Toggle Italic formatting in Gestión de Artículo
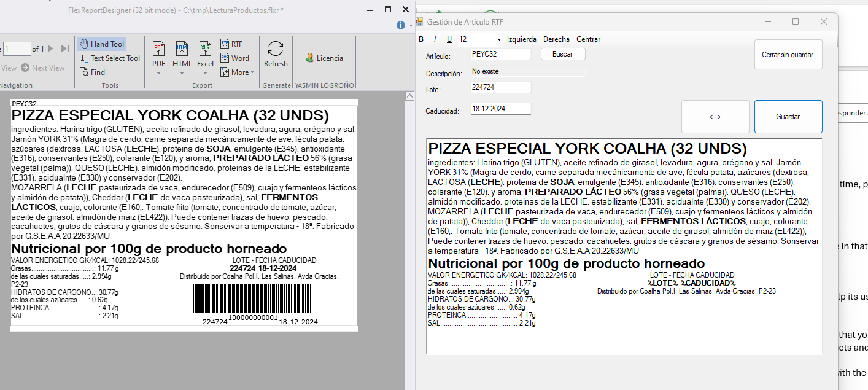Screen dimensions: 868x390 coord(435,39)
